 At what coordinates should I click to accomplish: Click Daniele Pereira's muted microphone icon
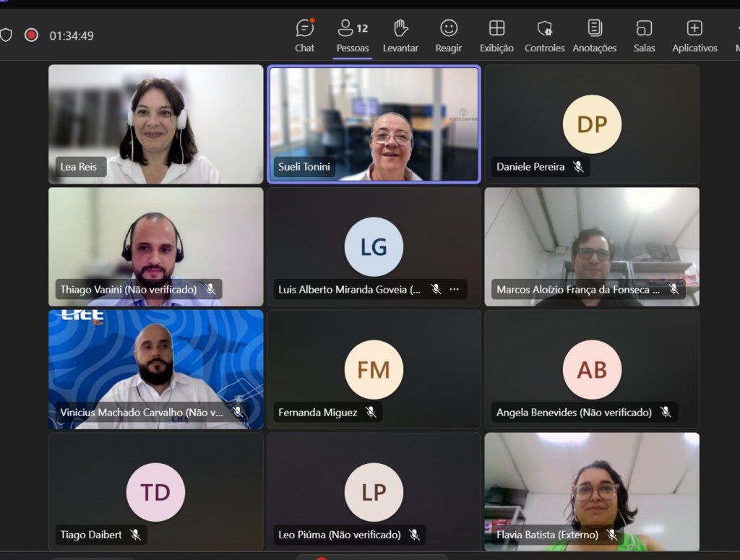point(578,167)
